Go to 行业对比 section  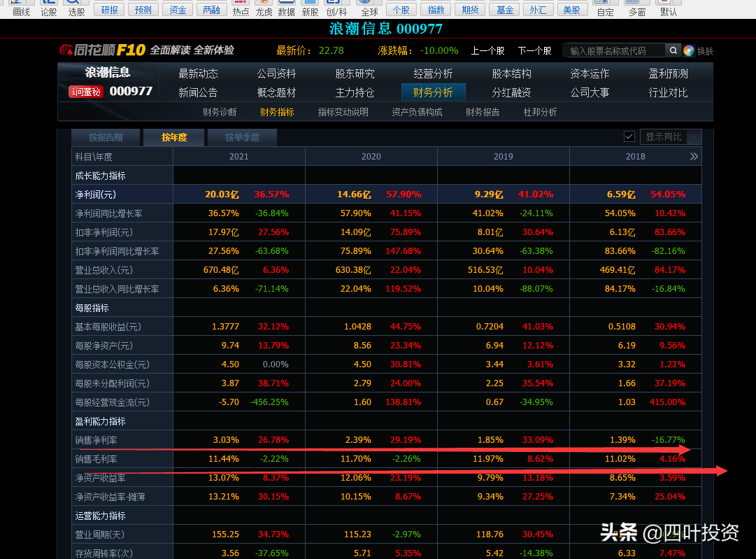tap(669, 92)
